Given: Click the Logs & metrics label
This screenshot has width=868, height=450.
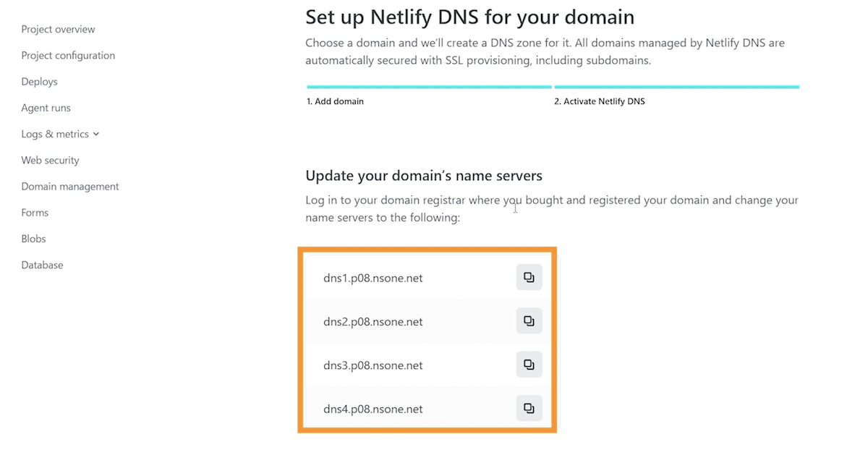Looking at the screenshot, I should [55, 134].
